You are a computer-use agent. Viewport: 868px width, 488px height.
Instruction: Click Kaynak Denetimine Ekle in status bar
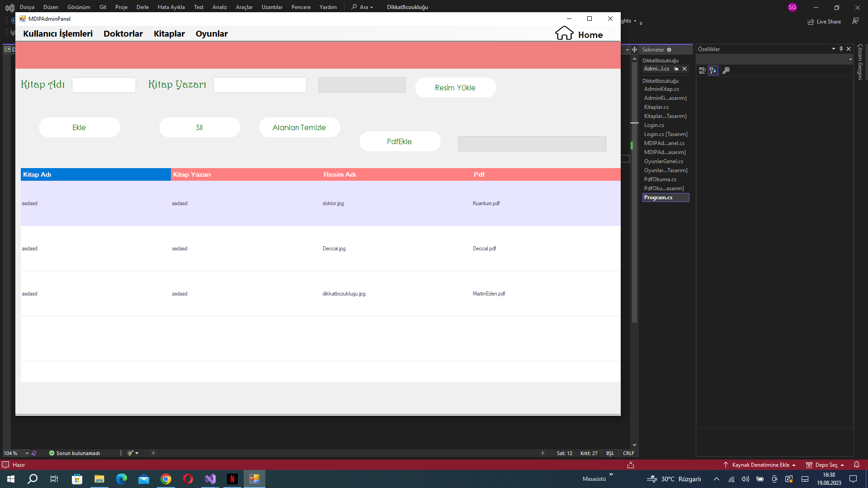pyautogui.click(x=759, y=465)
